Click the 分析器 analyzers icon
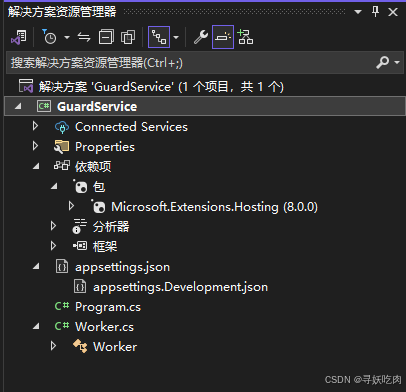 click(79, 226)
